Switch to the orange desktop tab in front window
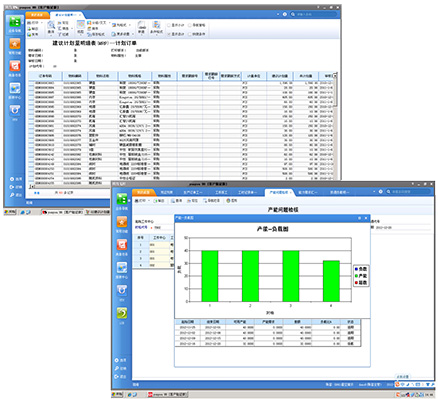 click(144, 192)
